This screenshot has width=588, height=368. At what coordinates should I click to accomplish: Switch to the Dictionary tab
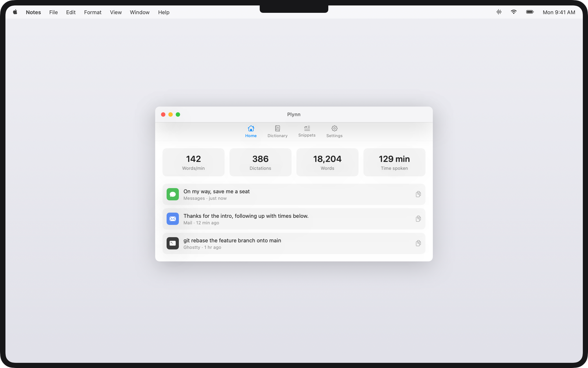(x=277, y=131)
